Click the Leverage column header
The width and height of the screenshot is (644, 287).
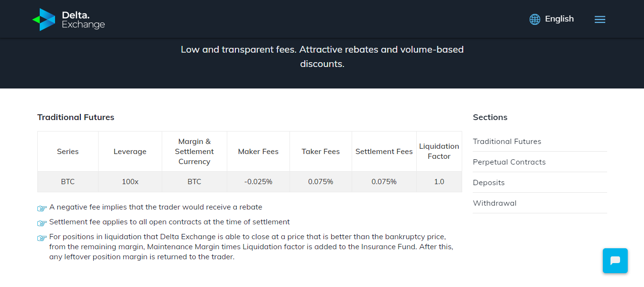[130, 152]
